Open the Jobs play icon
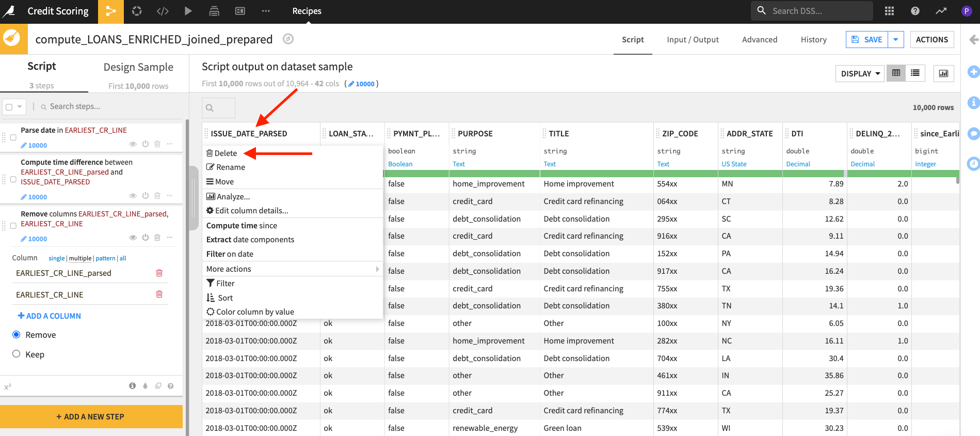 tap(188, 11)
